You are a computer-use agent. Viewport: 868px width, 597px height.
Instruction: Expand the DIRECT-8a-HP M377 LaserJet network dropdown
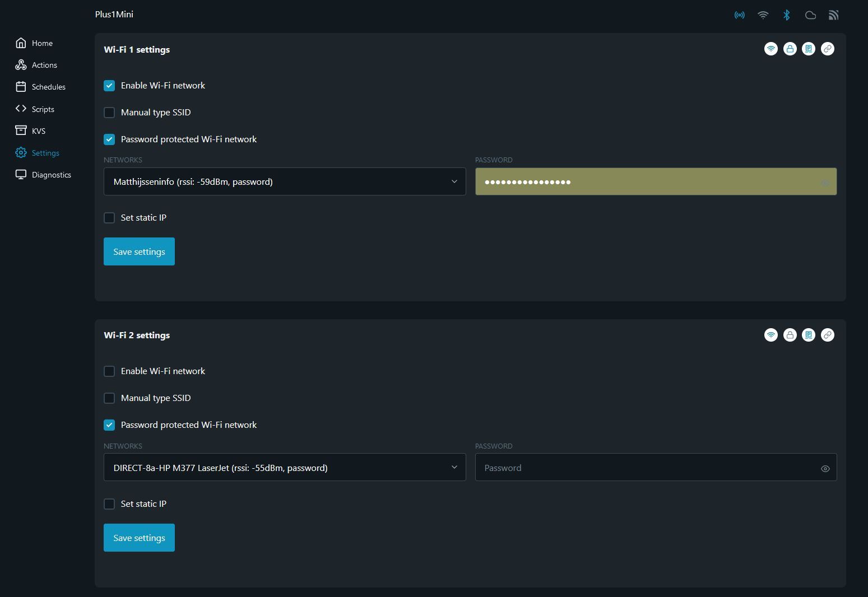point(285,468)
